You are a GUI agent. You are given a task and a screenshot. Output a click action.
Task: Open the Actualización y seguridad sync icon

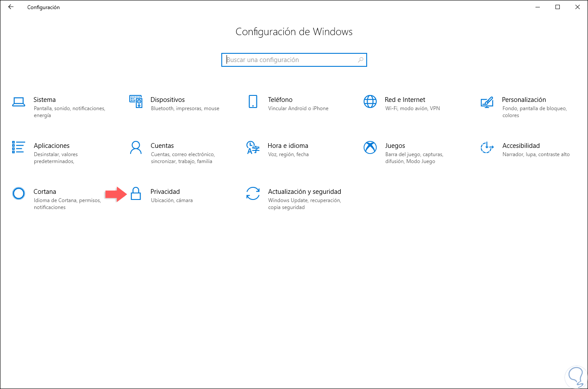click(x=253, y=193)
